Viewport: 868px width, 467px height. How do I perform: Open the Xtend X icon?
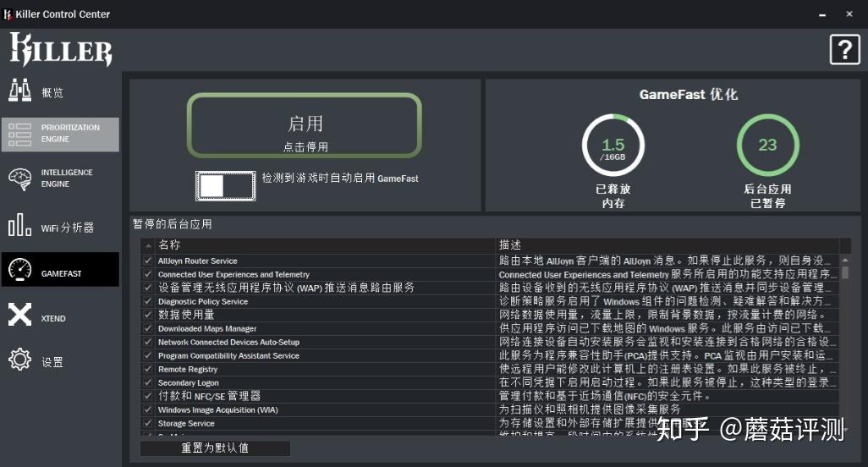click(x=20, y=315)
